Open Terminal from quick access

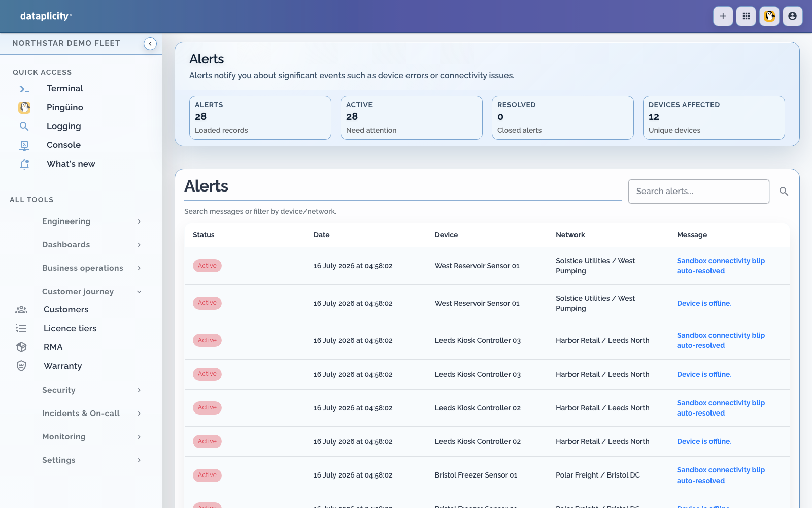pyautogui.click(x=65, y=89)
